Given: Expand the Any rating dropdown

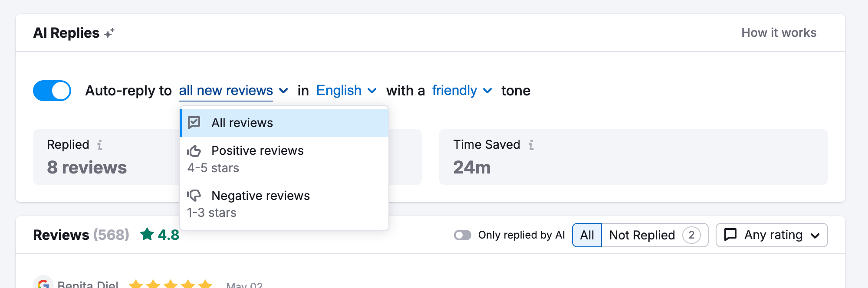Looking at the screenshot, I should (x=772, y=235).
